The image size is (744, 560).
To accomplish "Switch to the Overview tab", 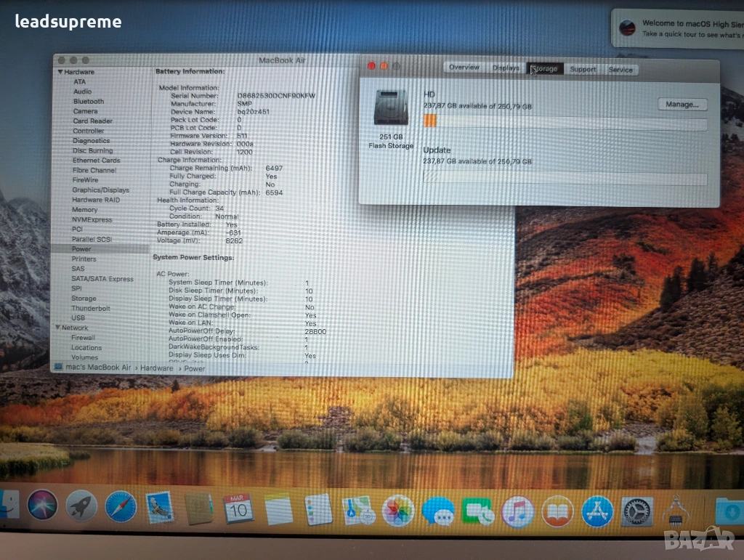I will pos(464,68).
